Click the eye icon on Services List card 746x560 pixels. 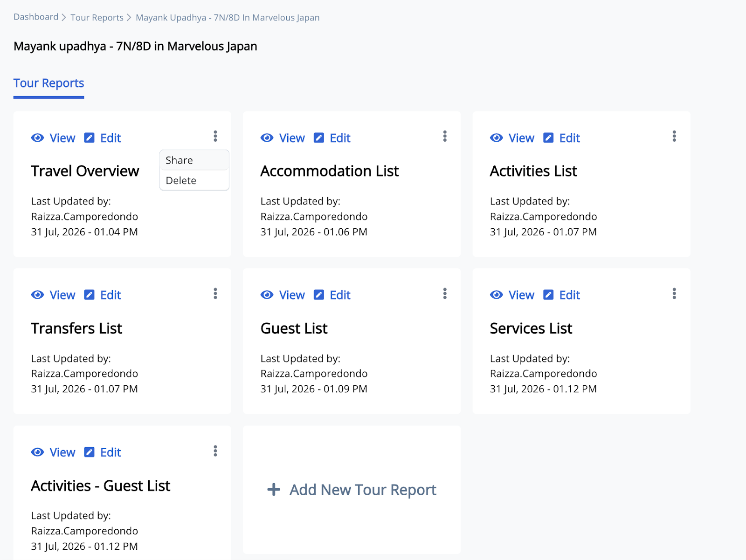click(x=497, y=295)
